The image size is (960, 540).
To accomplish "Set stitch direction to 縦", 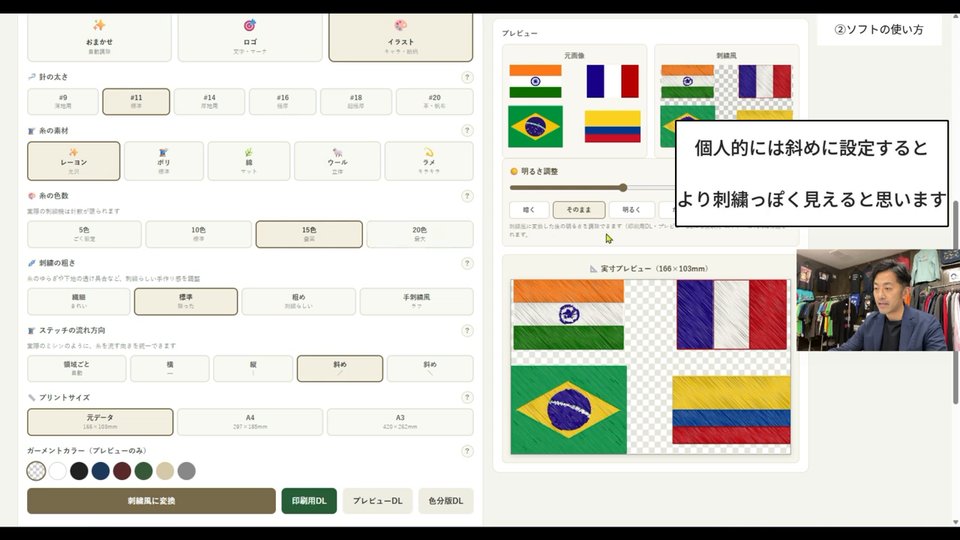I will pos(253,369).
